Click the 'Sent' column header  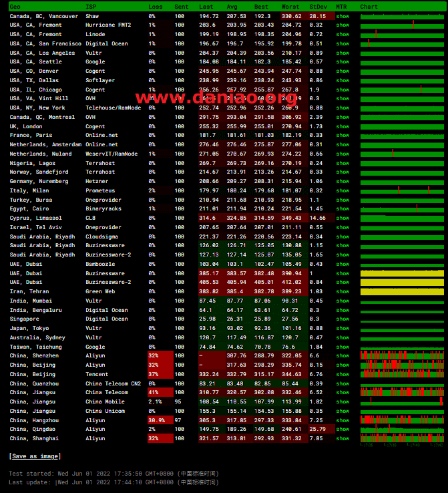182,7
